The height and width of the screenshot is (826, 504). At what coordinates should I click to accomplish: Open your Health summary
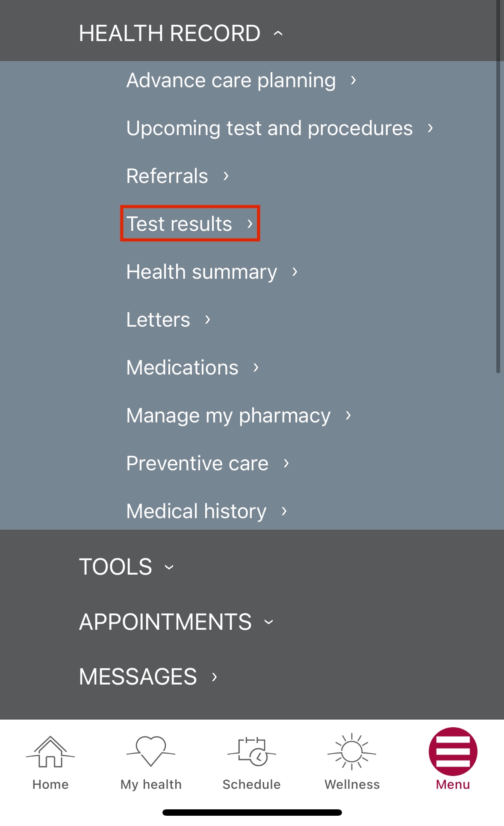click(x=211, y=271)
